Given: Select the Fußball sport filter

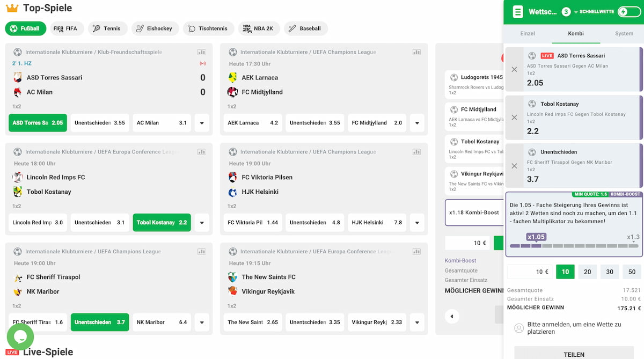Looking at the screenshot, I should coord(26,28).
